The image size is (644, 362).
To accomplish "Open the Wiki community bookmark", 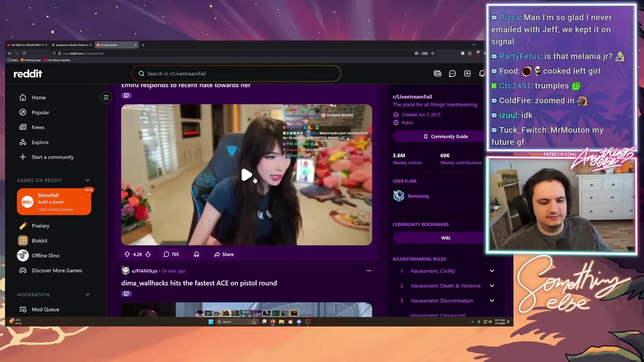I will click(446, 238).
